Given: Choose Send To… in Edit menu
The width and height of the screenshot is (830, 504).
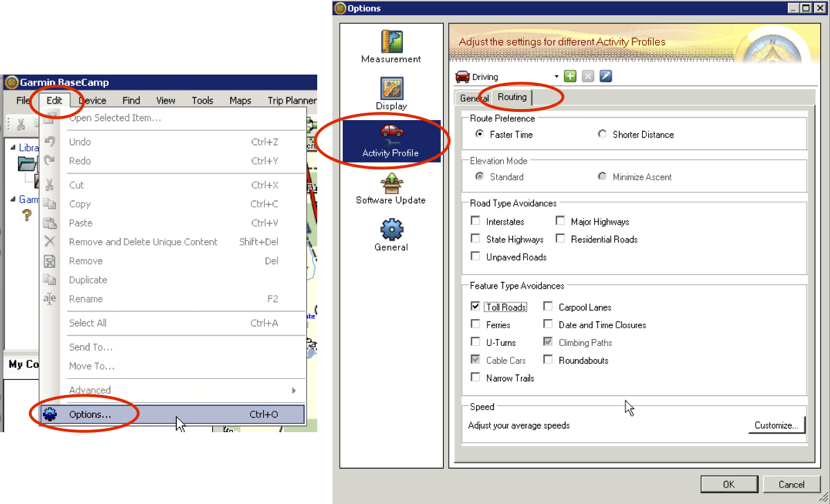Looking at the screenshot, I should pos(173,347).
